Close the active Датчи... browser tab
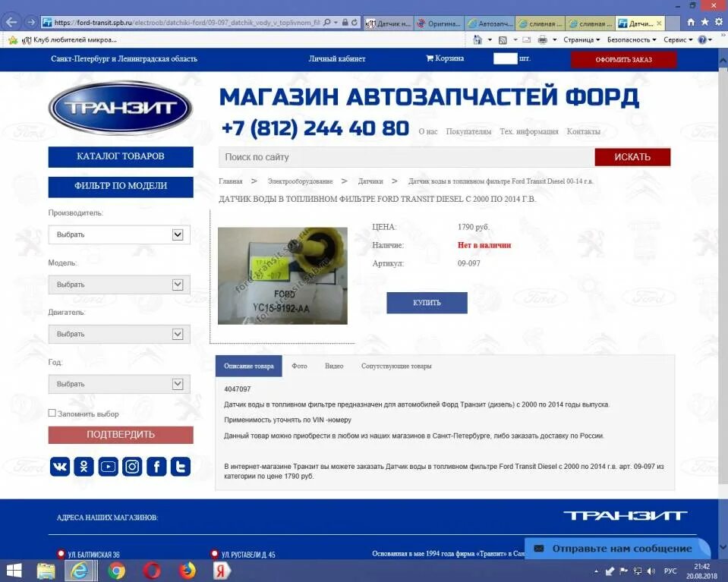Viewport: 728px width, 582px height. pyautogui.click(x=659, y=23)
